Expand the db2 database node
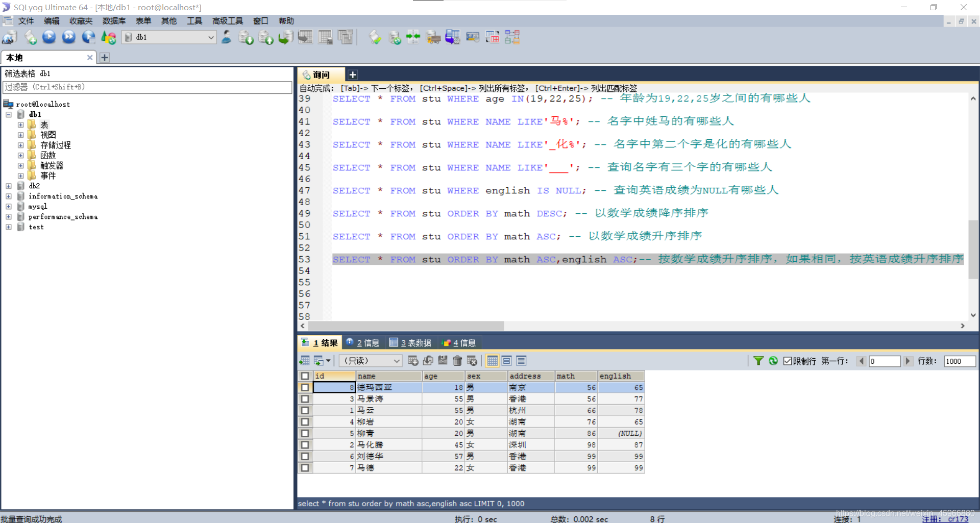This screenshot has width=980, height=523. point(9,186)
